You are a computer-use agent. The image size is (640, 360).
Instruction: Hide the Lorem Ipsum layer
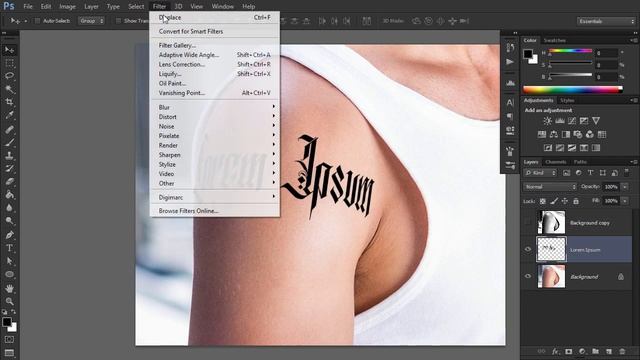coord(528,249)
